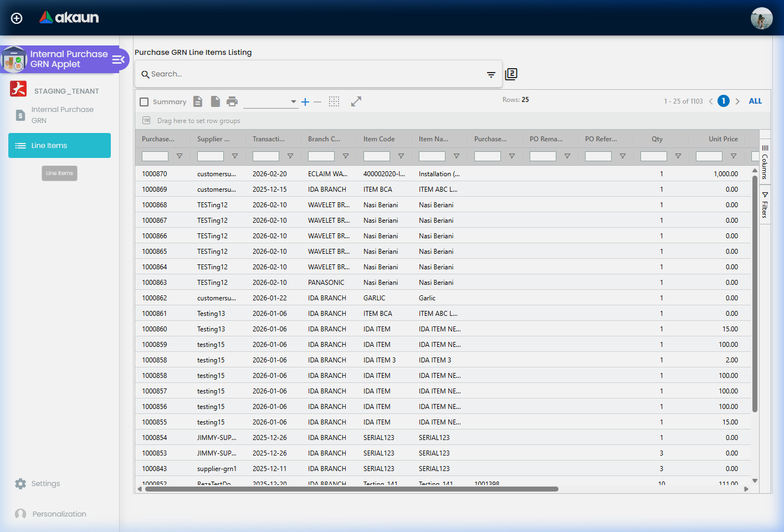Click the akaun logo in the top bar
This screenshot has height=532, width=784.
click(69, 17)
